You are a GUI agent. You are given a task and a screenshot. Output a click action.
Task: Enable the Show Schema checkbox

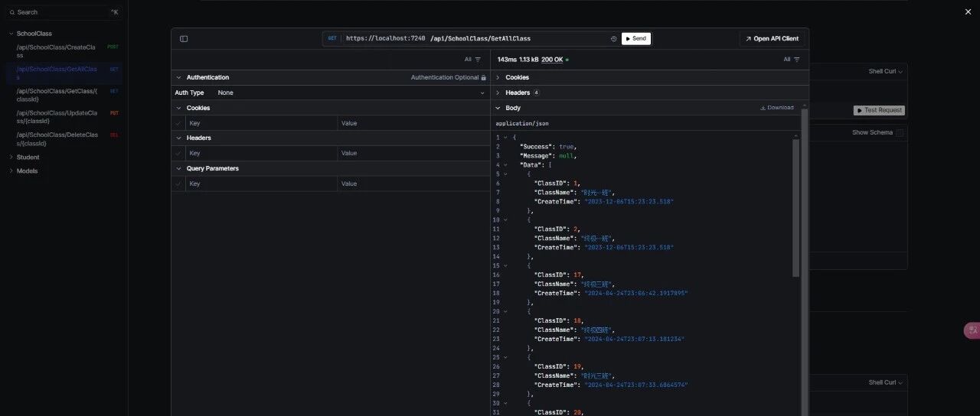tap(900, 133)
